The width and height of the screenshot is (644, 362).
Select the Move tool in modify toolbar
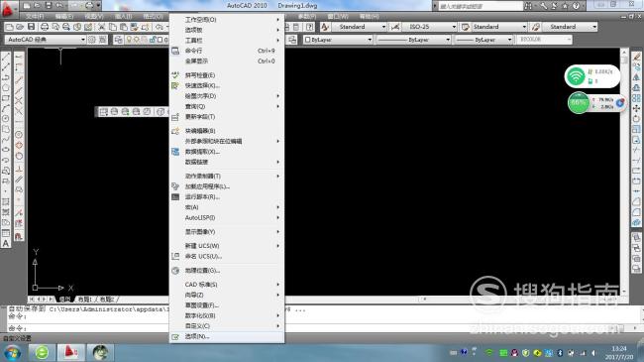(637, 108)
